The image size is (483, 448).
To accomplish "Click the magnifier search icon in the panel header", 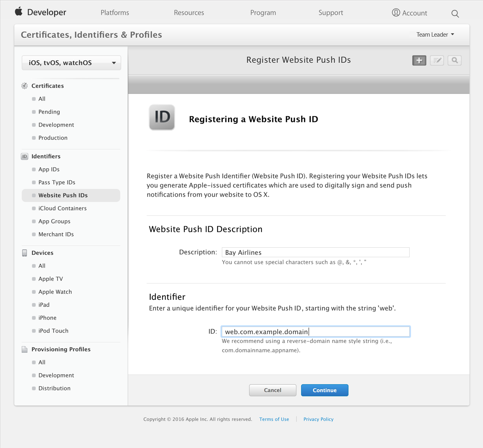I will pyautogui.click(x=454, y=61).
